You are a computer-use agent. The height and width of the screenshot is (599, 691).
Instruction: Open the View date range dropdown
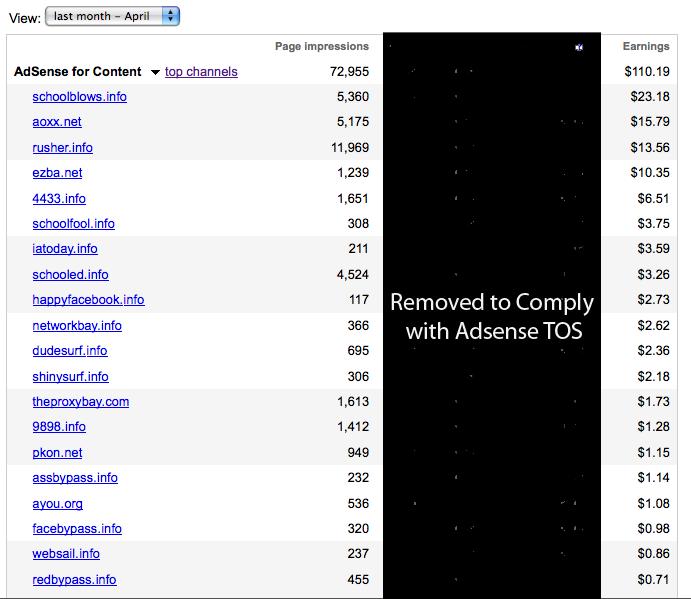click(x=112, y=16)
